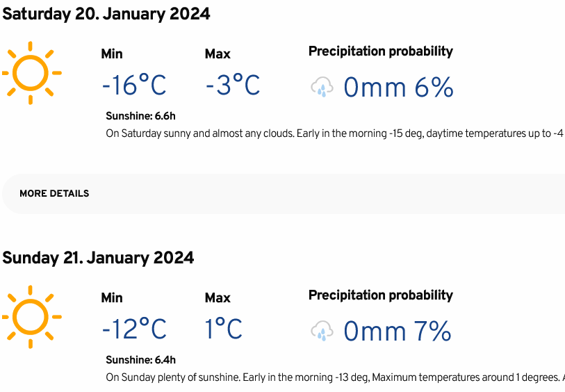The image size is (565, 392).
Task: Click Saturday's Precipitation probability label
Action: 381,51
